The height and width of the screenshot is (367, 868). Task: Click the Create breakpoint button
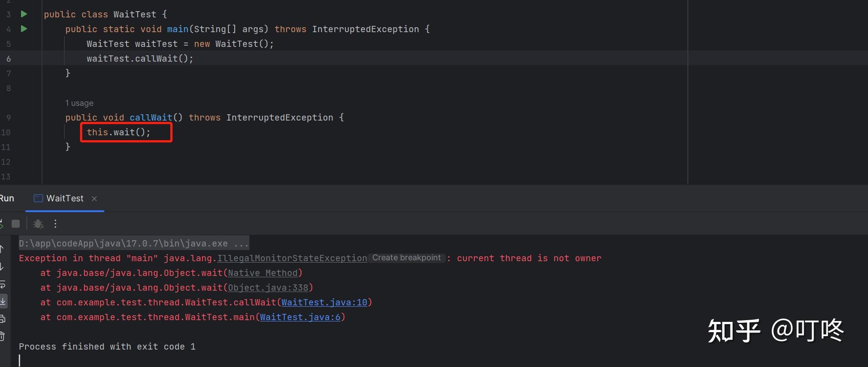406,258
